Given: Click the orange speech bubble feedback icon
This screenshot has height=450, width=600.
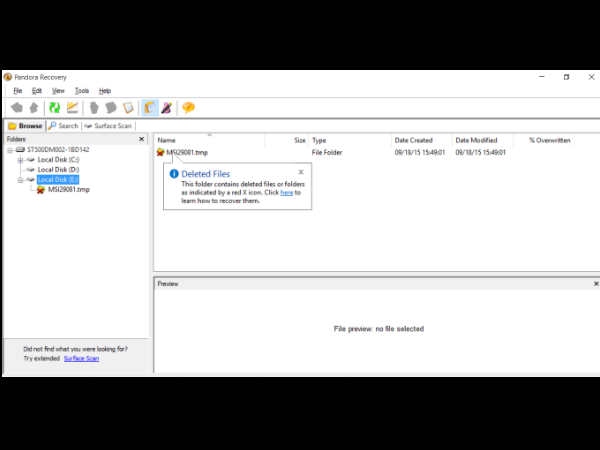Looking at the screenshot, I should coord(188,108).
